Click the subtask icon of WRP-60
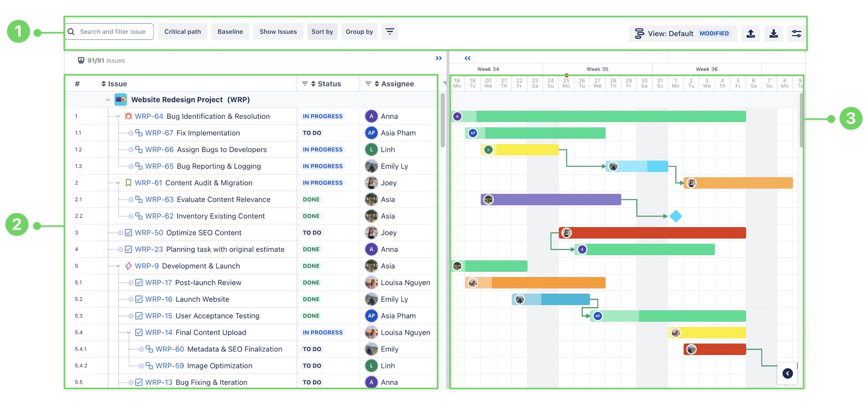Screen dimensions: 868x401 click(x=149, y=349)
